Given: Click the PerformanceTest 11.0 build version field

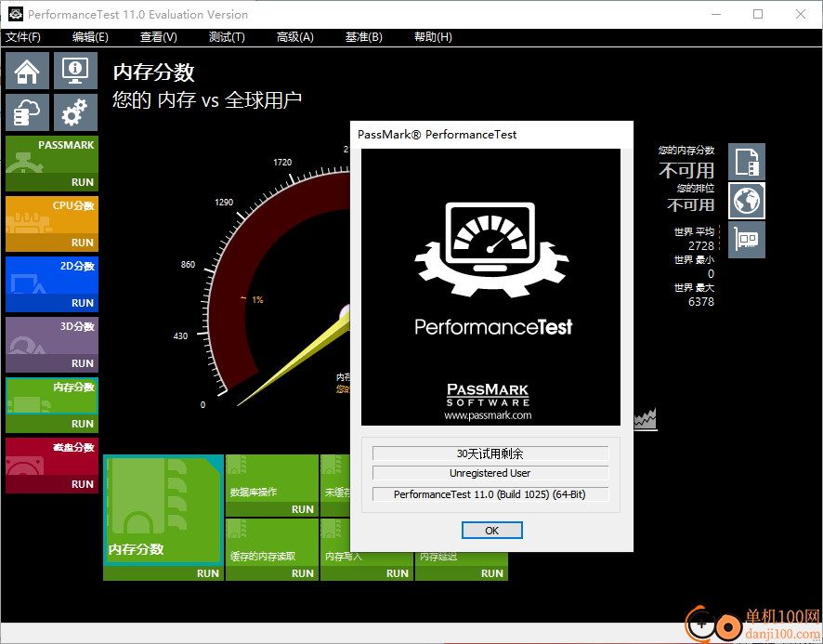Looking at the screenshot, I should [x=490, y=494].
